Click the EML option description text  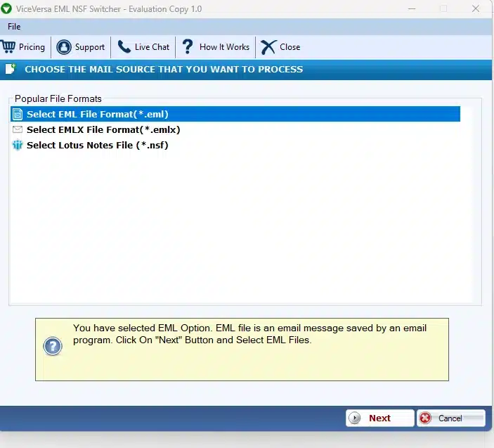[x=249, y=334]
